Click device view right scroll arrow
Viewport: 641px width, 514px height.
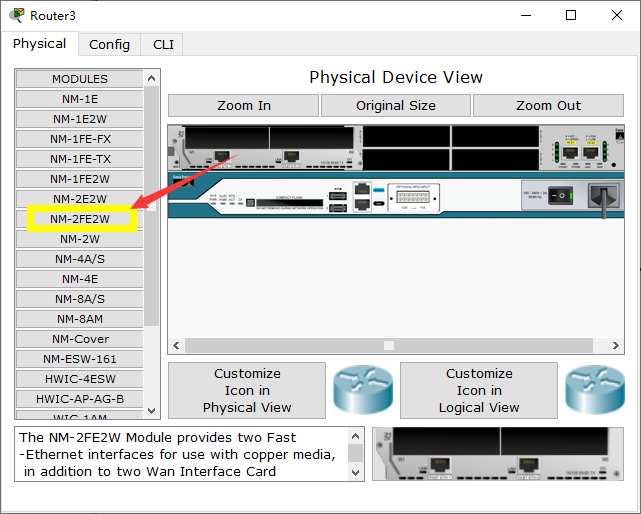pos(616,346)
